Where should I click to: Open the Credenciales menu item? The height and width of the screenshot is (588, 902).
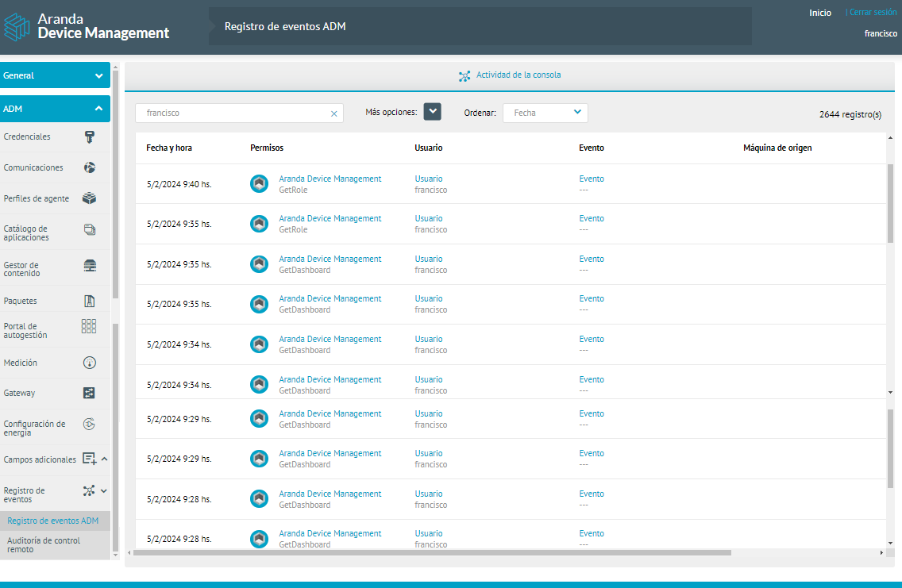point(55,136)
